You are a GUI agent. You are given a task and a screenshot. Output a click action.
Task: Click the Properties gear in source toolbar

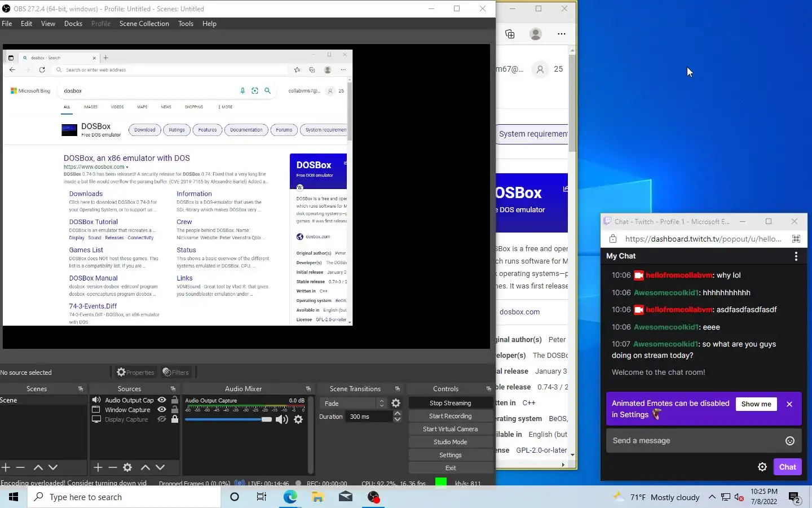pos(135,373)
